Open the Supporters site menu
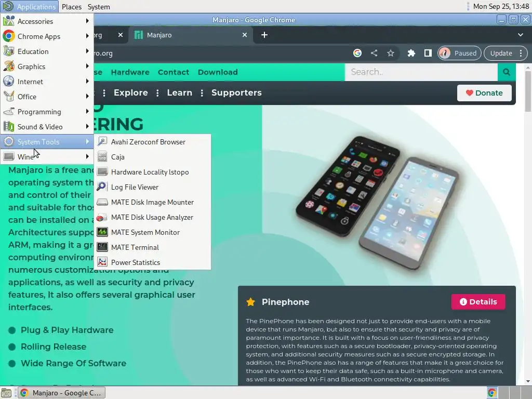This screenshot has height=399, width=532. tap(236, 92)
